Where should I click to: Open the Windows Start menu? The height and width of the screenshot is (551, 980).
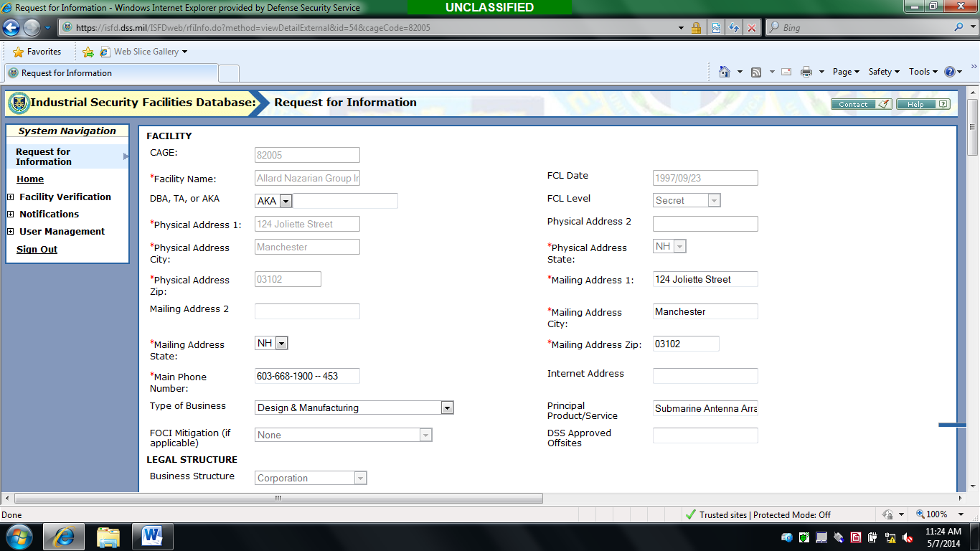click(x=19, y=537)
